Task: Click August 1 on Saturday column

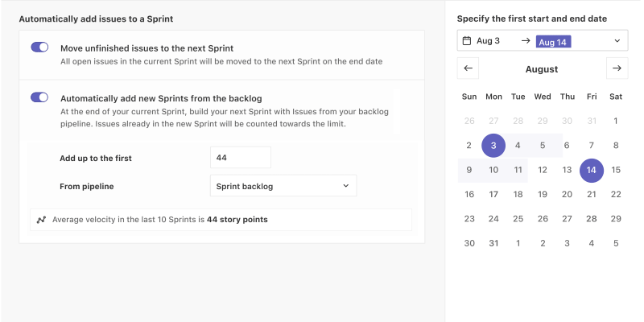Action: click(616, 121)
